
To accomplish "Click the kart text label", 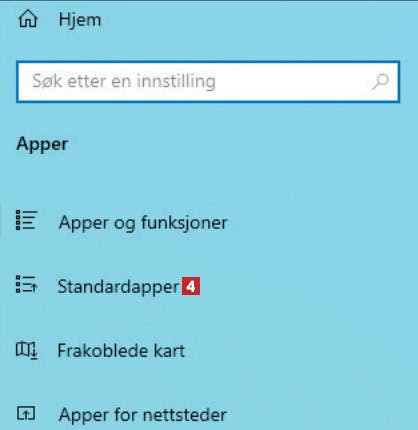I will pos(169,351).
